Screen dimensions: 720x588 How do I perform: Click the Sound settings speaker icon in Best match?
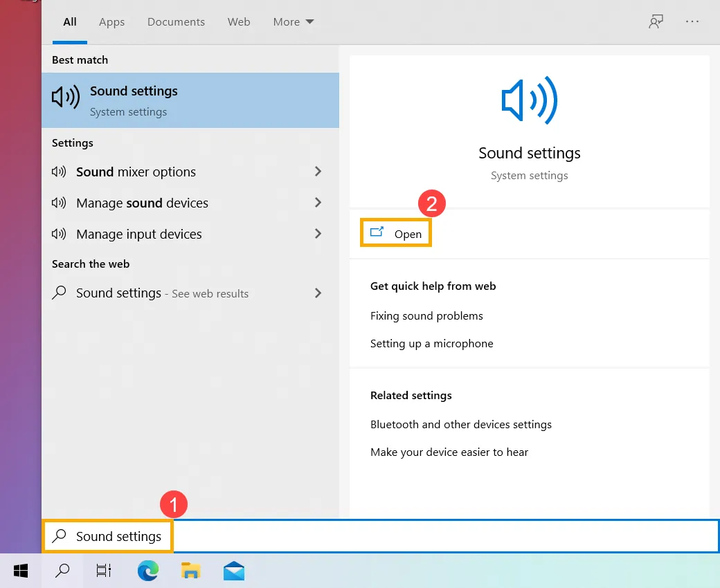pos(65,97)
